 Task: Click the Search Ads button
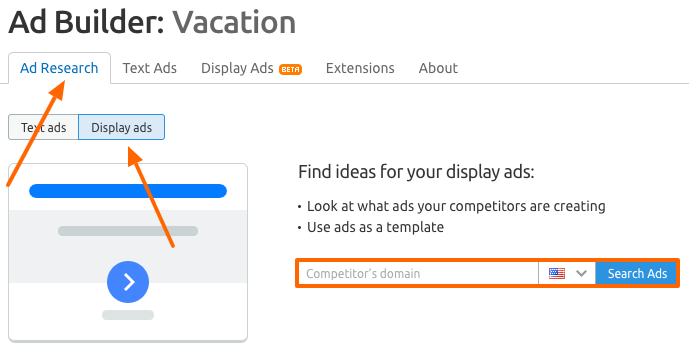(637, 273)
